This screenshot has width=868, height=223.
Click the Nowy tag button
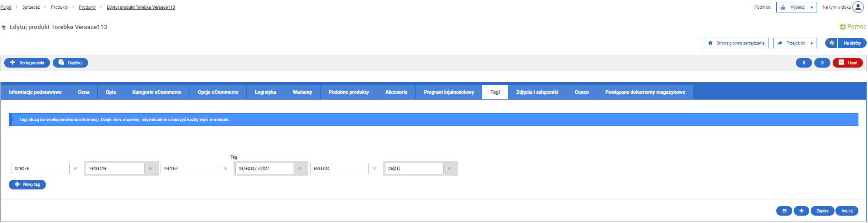pos(27,185)
